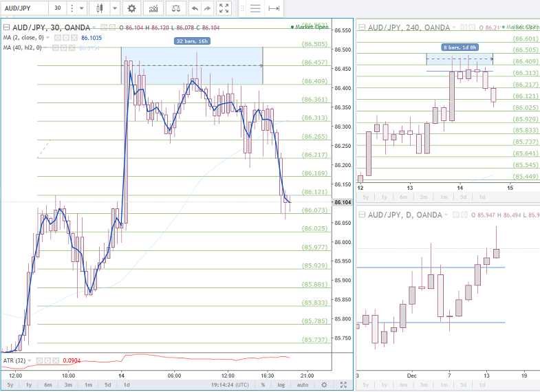The image size is (540, 392).
Task: Click the 32 bars, 16h measurement label
Action: pos(192,41)
